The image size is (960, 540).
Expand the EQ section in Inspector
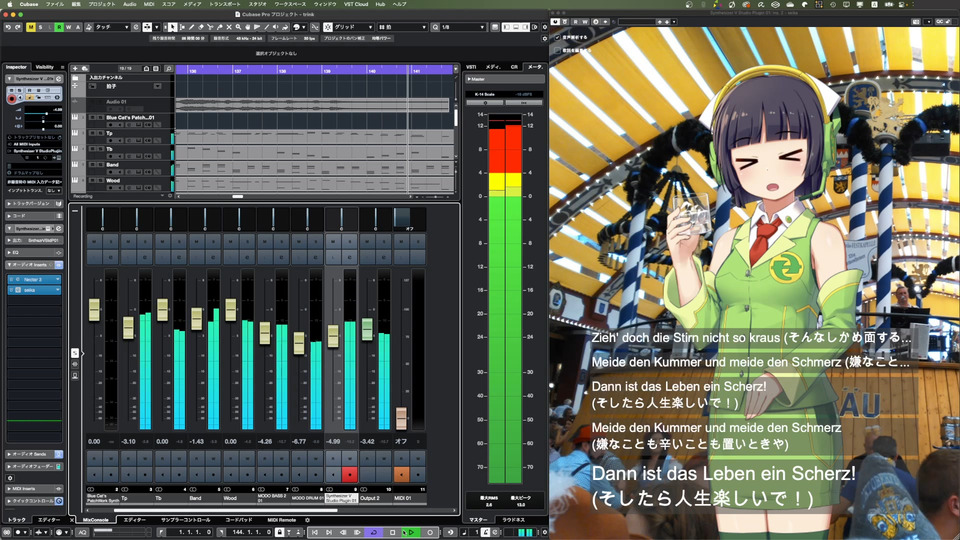tap(34, 252)
